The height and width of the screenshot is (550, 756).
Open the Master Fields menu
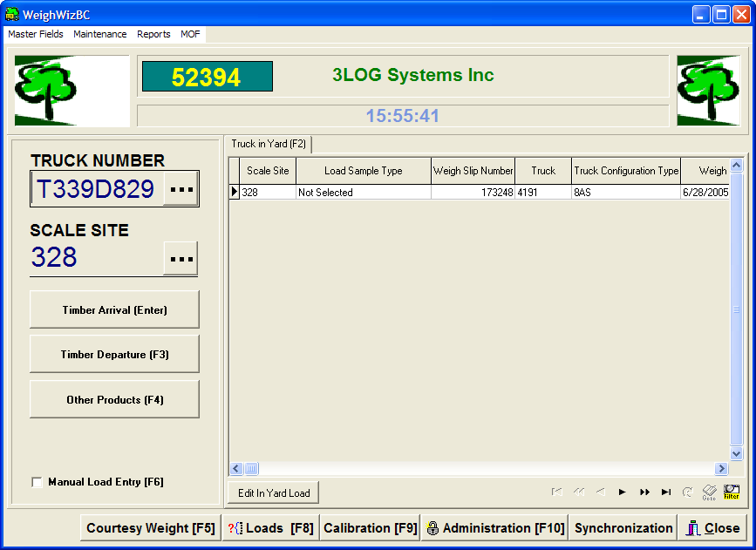pyautogui.click(x=36, y=34)
